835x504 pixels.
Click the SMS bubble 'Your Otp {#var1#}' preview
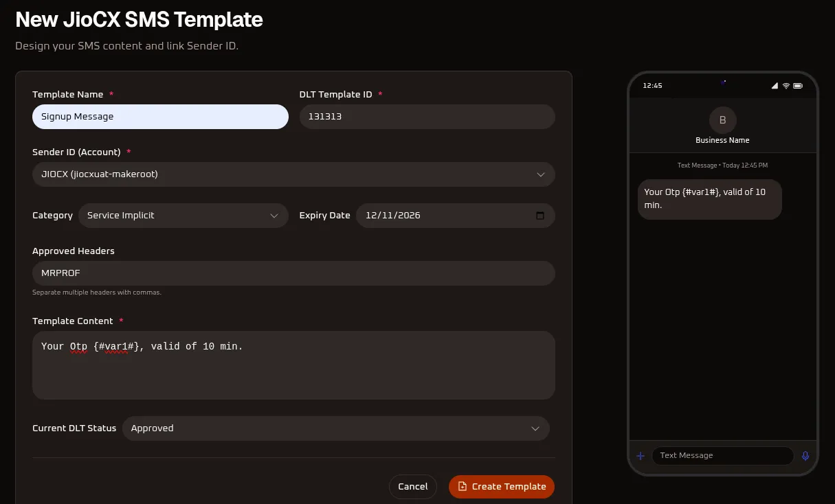pos(710,199)
